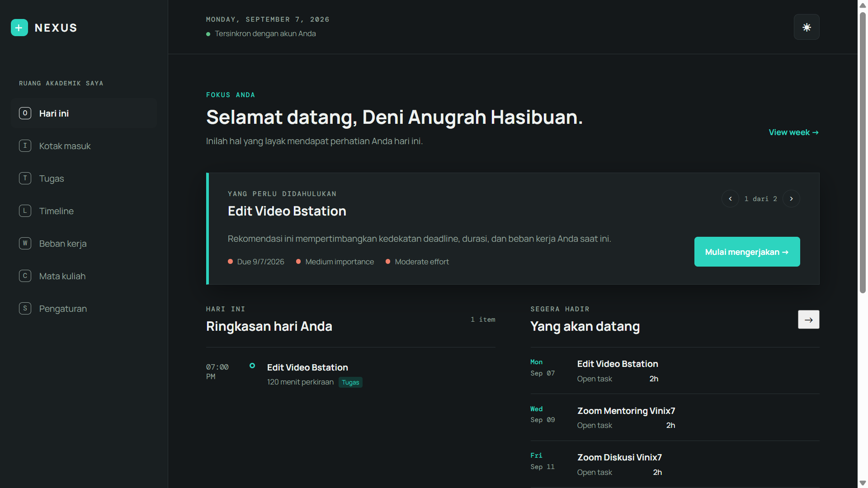Select Beban kerja W icon

25,243
